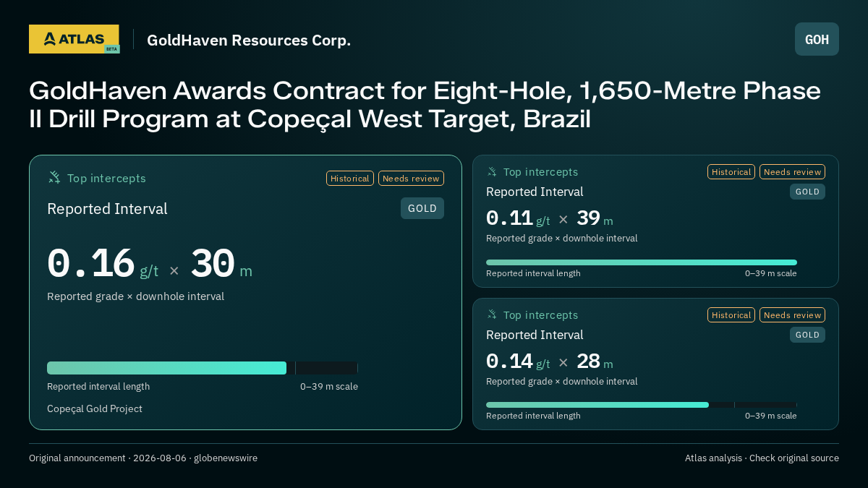Click Reported grade × downhole interval in the 0.16 g/t card
The height and width of the screenshot is (488, 868).
pyautogui.click(x=135, y=296)
